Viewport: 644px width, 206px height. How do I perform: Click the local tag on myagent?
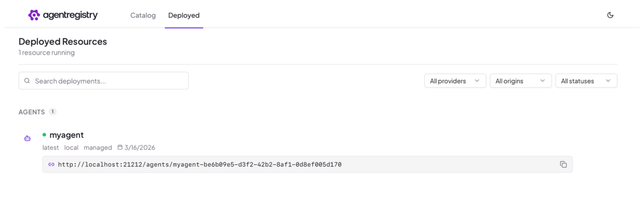[71, 148]
